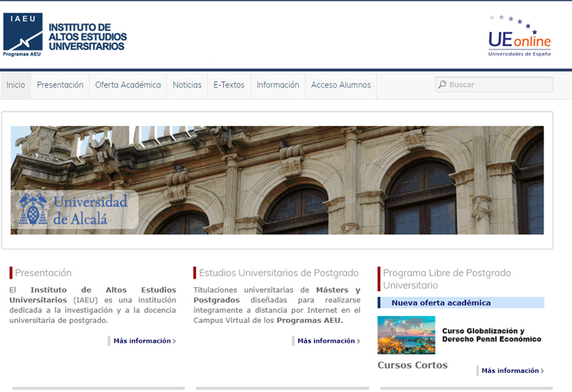Click the Presentación section heading
This screenshot has width=572, height=392.
point(44,273)
